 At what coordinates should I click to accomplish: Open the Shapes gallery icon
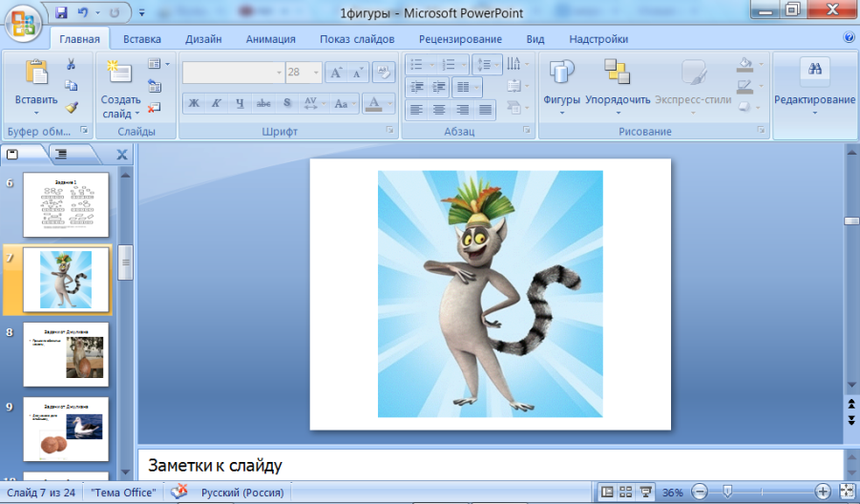pyautogui.click(x=561, y=72)
